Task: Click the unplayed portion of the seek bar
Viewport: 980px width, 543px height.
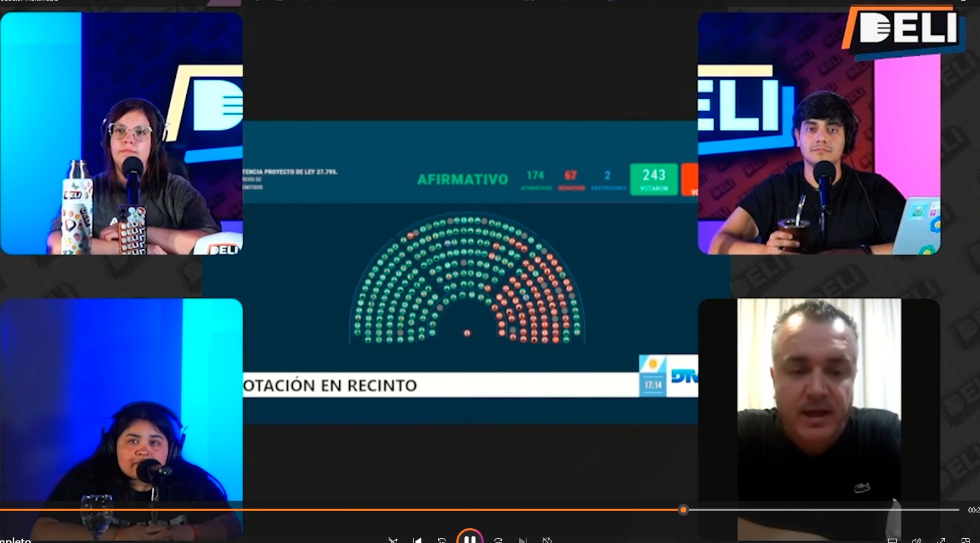Action: [x=821, y=510]
